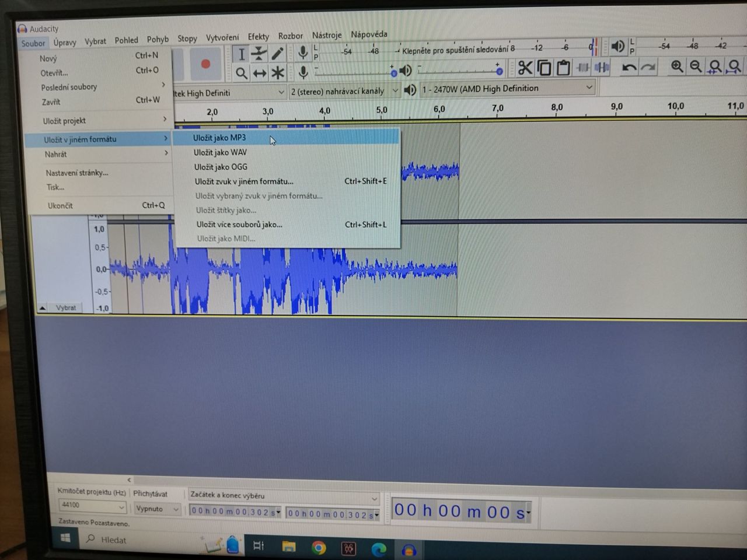
Task: Choose Uložit zvuk v jiném formátu...
Action: [287, 181]
